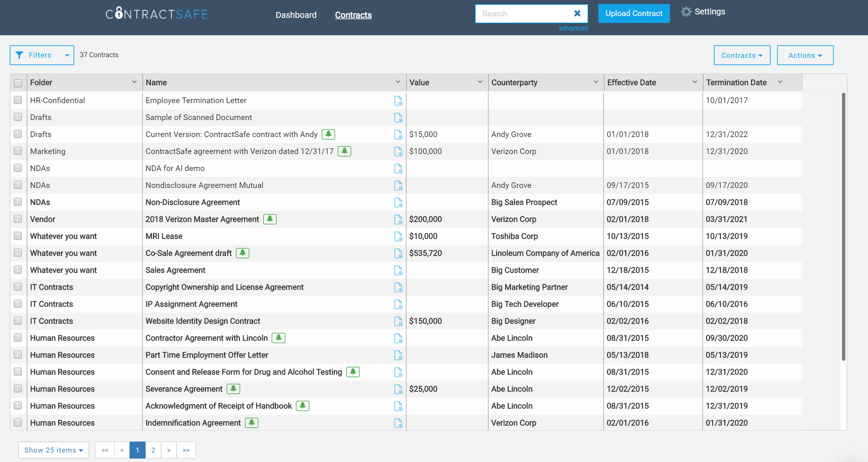Viewport: 868px width, 462px height.
Task: Check the MRI Lease row checkbox
Action: 18,236
